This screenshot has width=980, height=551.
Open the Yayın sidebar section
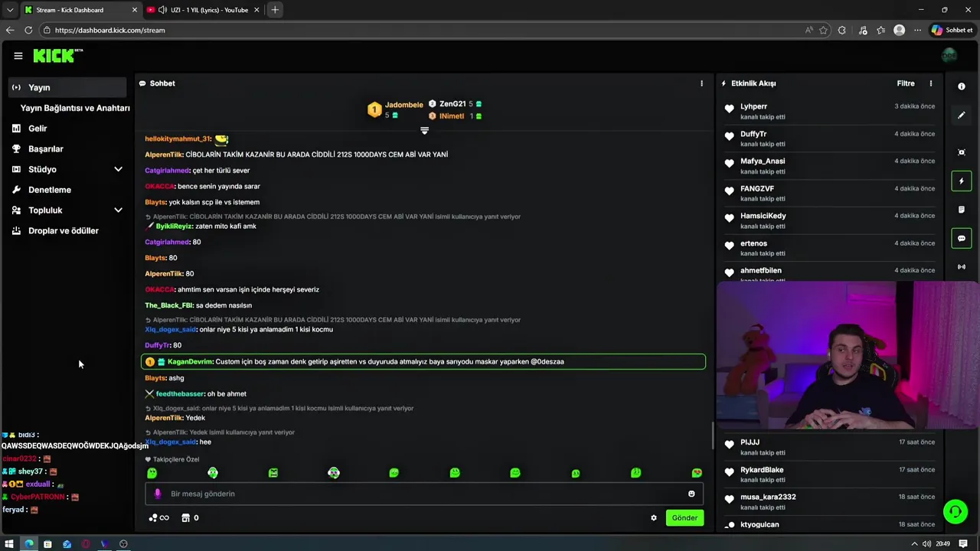pos(67,87)
